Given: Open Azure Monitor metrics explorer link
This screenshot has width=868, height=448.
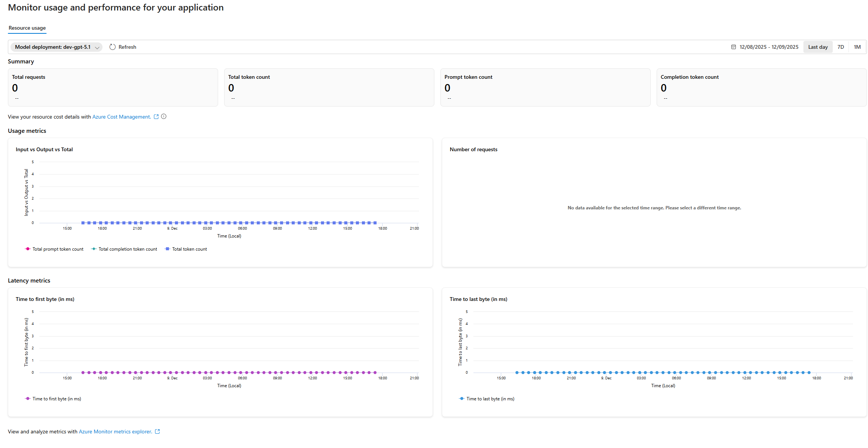Looking at the screenshot, I should [115, 431].
